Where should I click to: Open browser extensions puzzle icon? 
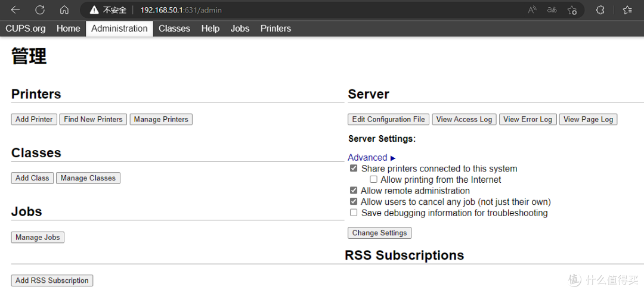(600, 10)
